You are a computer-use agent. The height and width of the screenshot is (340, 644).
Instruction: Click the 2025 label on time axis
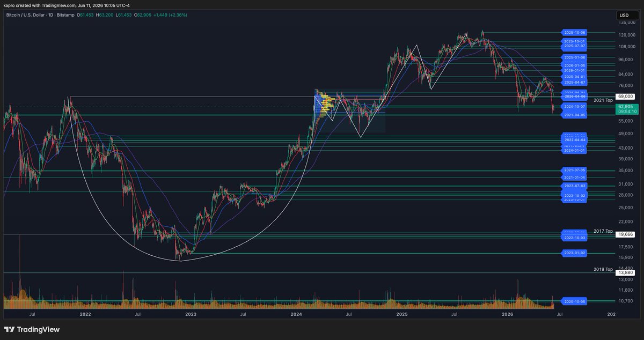(x=402, y=314)
